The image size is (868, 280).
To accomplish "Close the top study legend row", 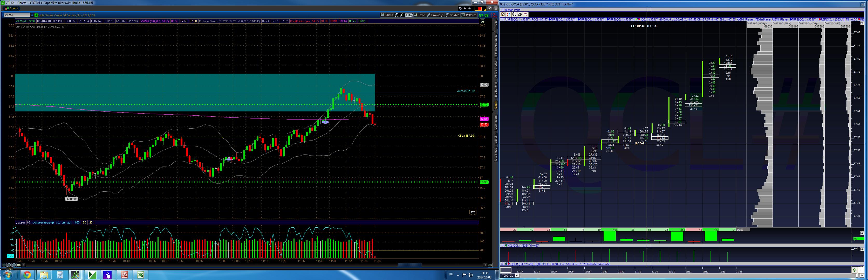I will point(502,19).
